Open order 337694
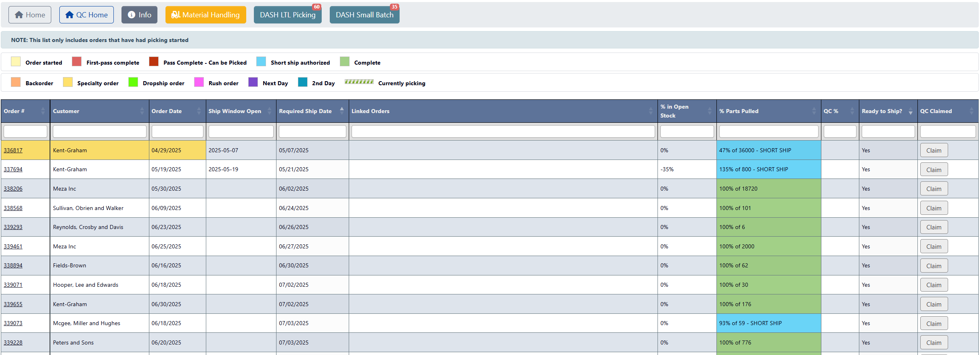 coord(13,169)
